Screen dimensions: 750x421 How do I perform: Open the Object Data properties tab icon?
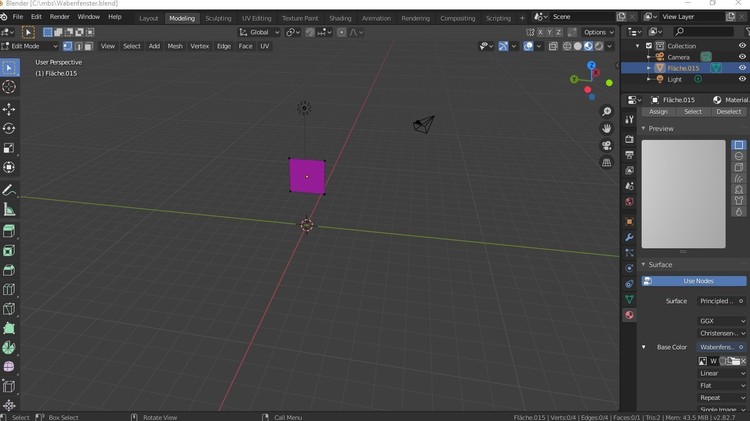click(629, 299)
